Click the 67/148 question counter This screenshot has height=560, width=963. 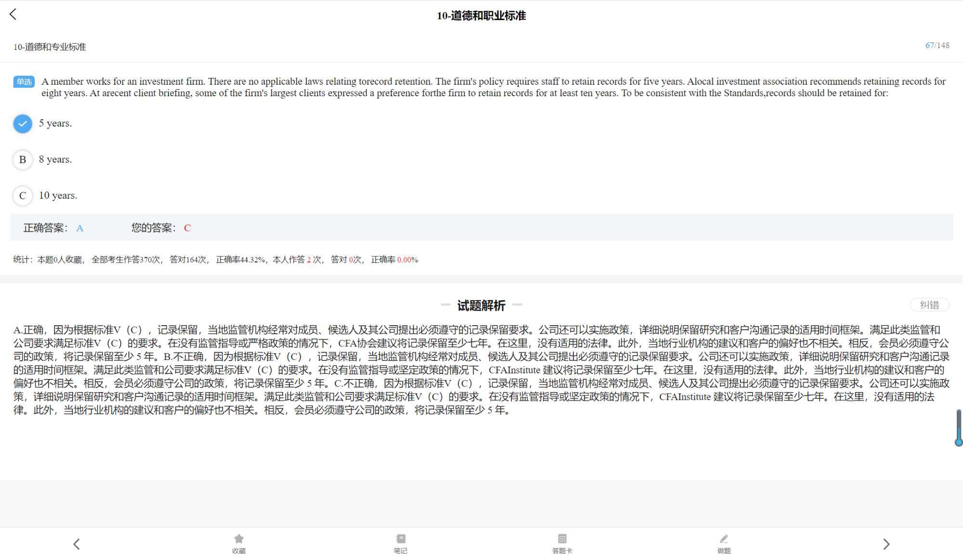937,45
